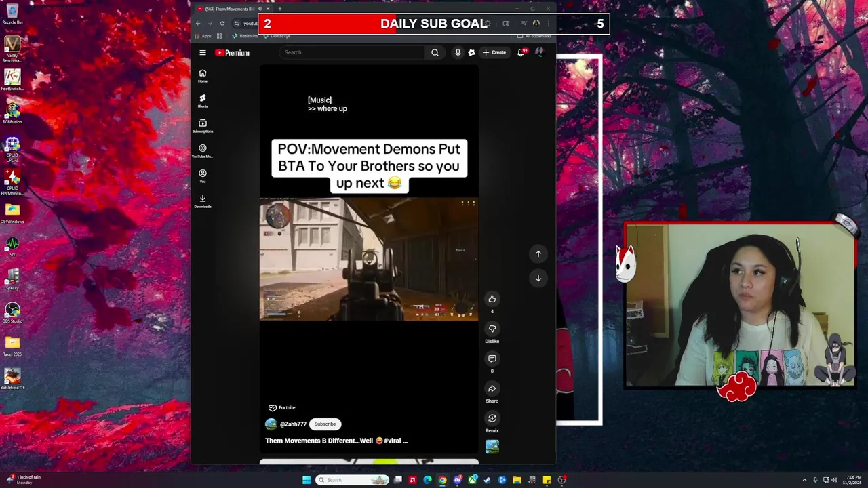The width and height of the screenshot is (868, 488).
Task: Open Microsoft Edge from taskbar
Action: click(427, 480)
